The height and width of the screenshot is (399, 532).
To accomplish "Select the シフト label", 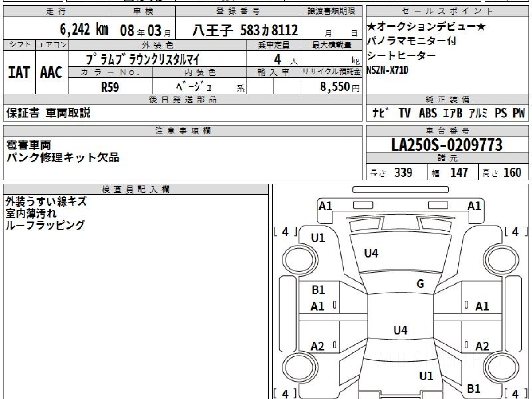I will click(x=20, y=45).
